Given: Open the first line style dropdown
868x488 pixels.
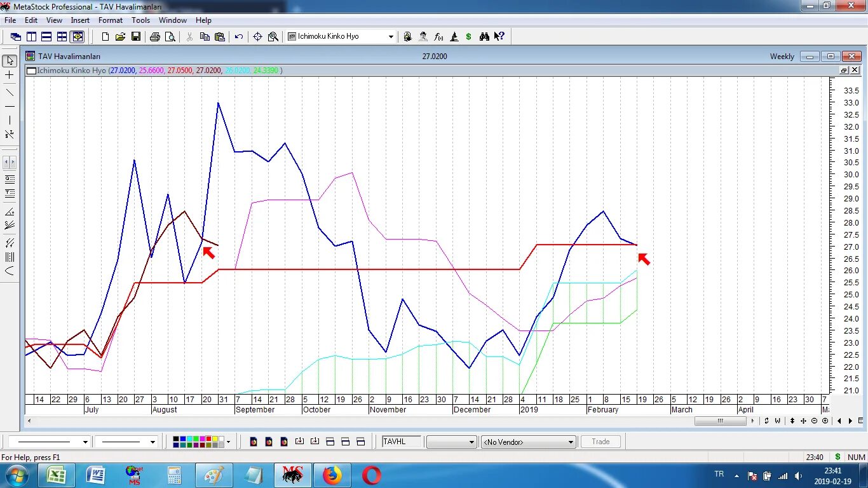Looking at the screenshot, I should pyautogui.click(x=85, y=442).
